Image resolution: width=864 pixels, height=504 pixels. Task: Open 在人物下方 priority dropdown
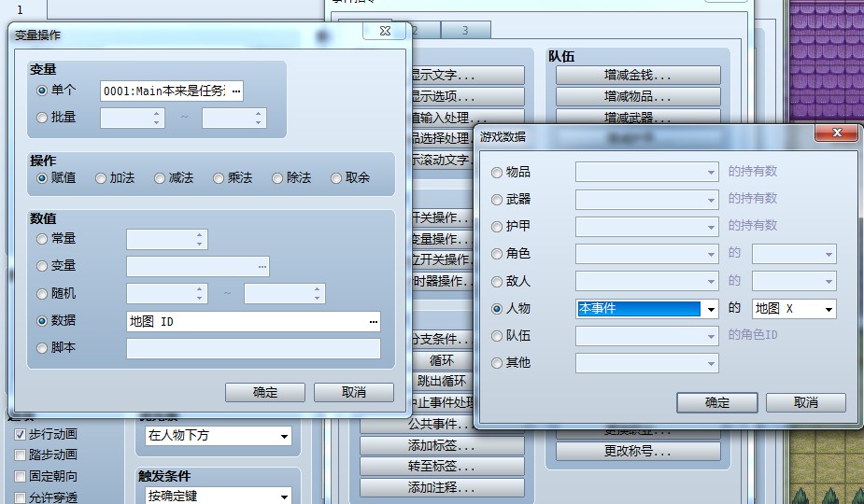pos(219,436)
